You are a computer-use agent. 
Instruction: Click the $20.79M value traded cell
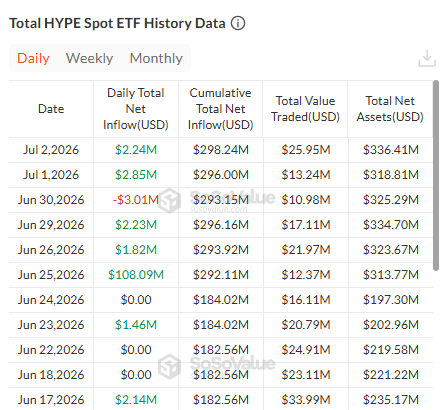tap(306, 325)
